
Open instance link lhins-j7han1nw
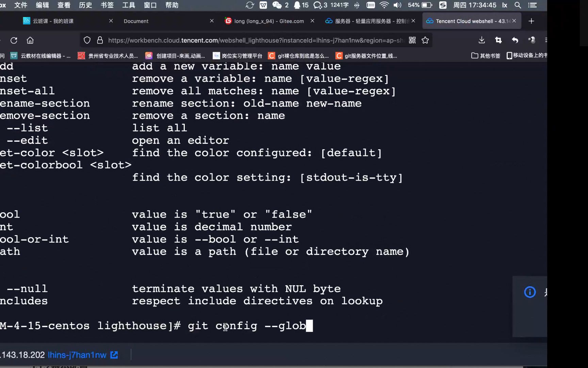tap(77, 355)
